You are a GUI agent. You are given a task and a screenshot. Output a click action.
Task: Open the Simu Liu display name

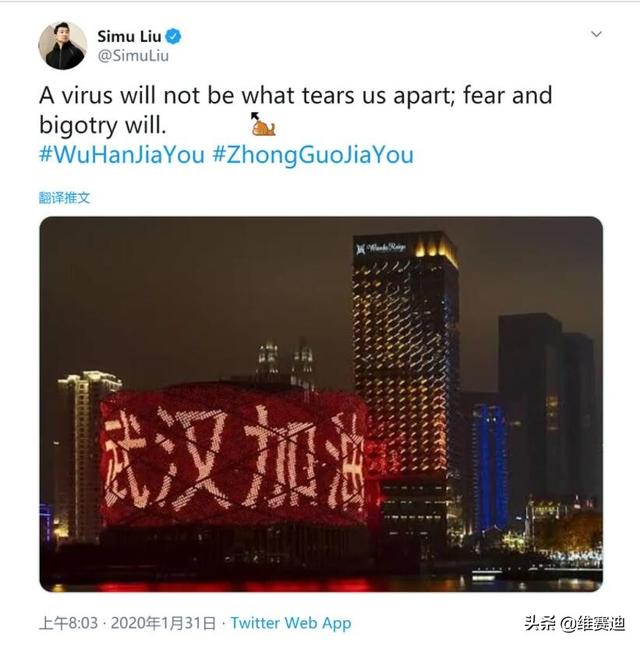click(x=129, y=37)
